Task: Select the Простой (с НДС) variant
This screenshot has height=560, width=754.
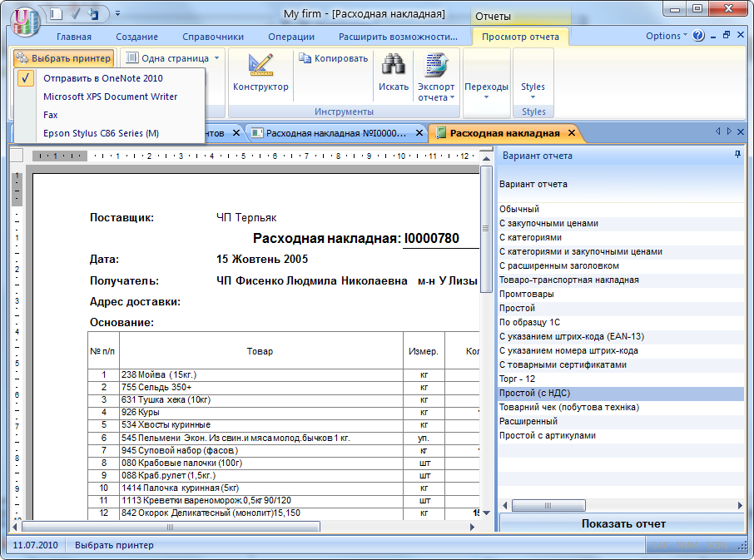Action: (x=620, y=394)
